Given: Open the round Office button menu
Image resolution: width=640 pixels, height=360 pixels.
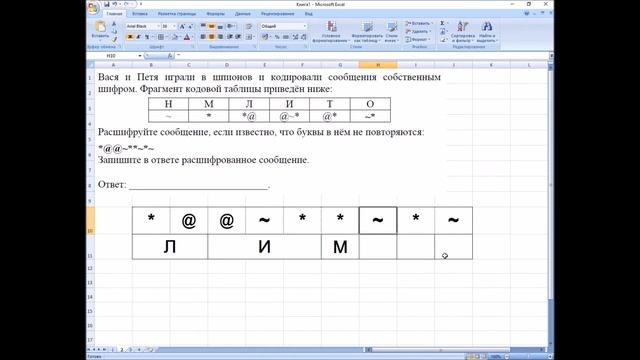Looking at the screenshot, I should point(93,7).
